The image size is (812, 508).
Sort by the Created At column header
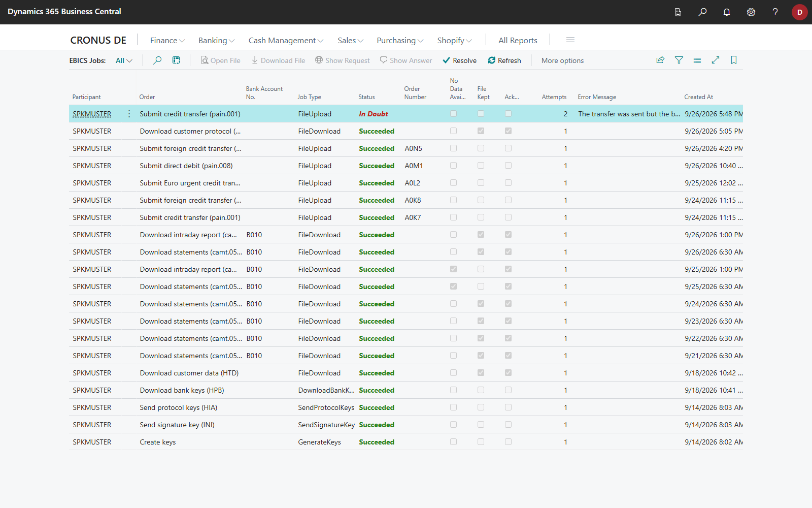(x=698, y=97)
